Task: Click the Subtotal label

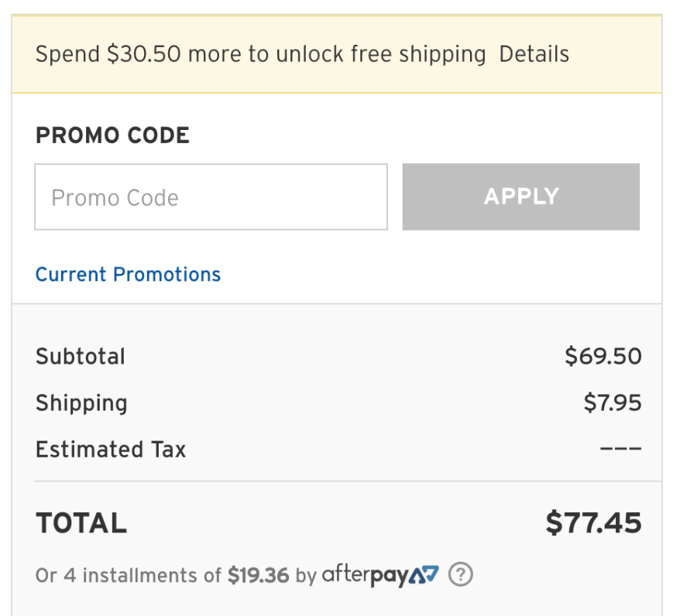Action: pos(80,357)
